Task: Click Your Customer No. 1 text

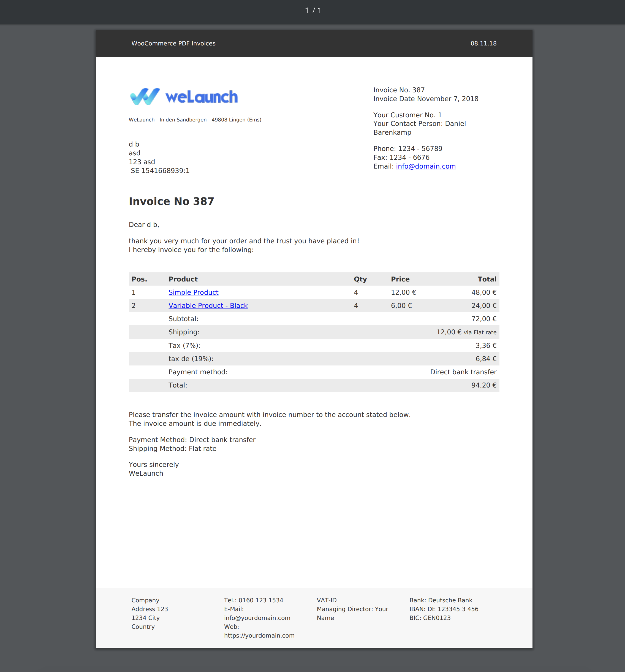Action: pos(408,115)
